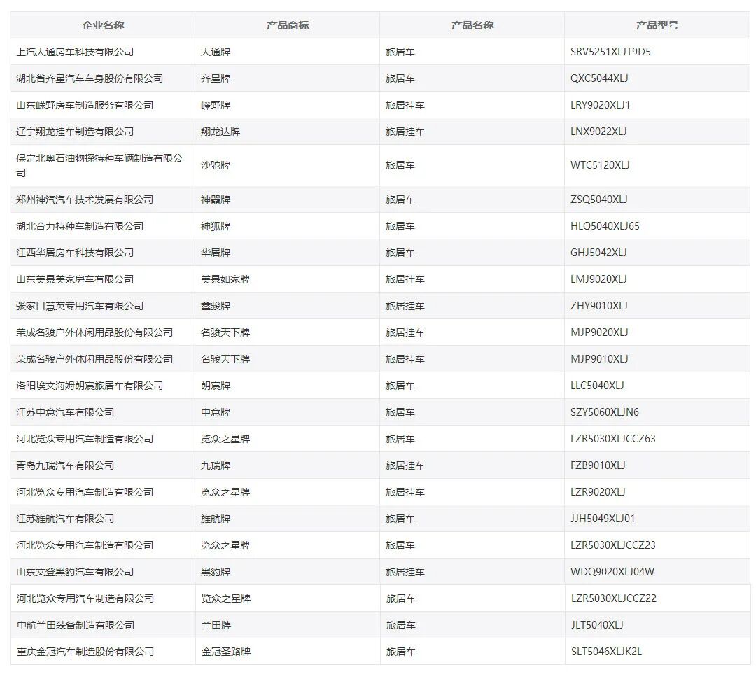Click the 产品商标 column header
Viewport: 756px width, 700px height.
(288, 25)
